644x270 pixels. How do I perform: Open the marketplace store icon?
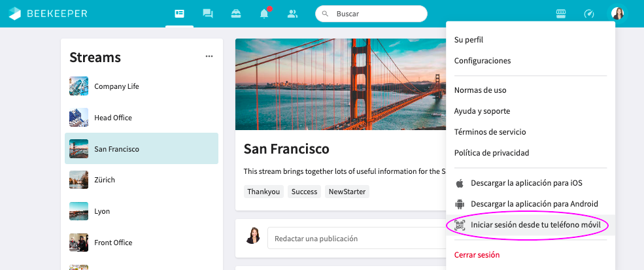tap(561, 14)
